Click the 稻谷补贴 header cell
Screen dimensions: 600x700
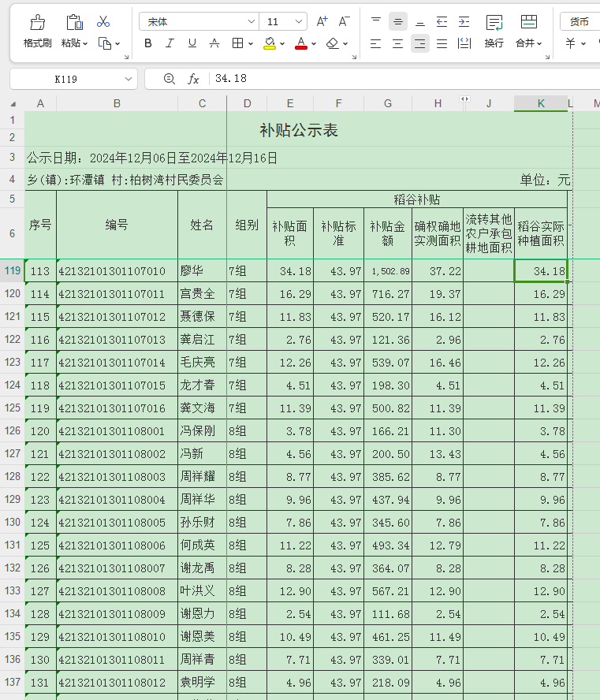point(417,199)
